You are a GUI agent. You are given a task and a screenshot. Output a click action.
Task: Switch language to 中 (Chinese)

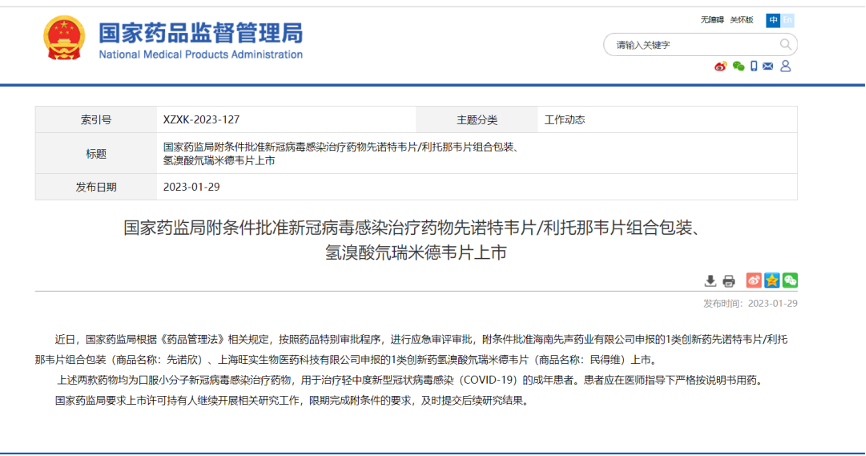pos(773,20)
